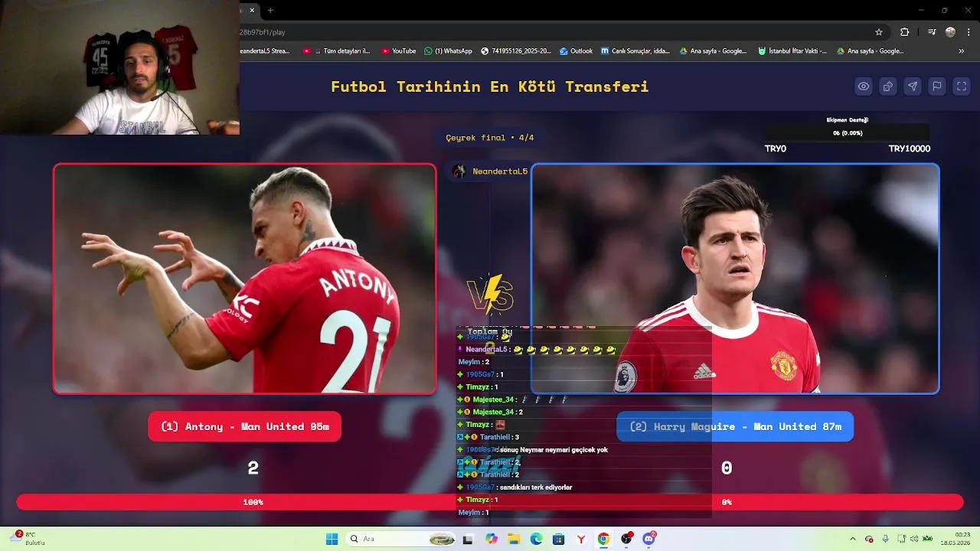Click the copy link icon in header
Image resolution: width=980 pixels, height=551 pixels.
click(888, 86)
